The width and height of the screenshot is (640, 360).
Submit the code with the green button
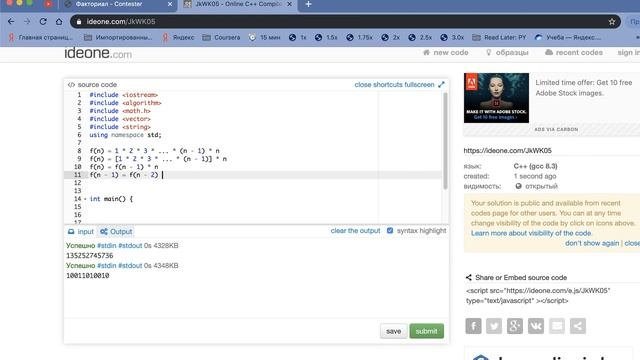[x=427, y=331]
